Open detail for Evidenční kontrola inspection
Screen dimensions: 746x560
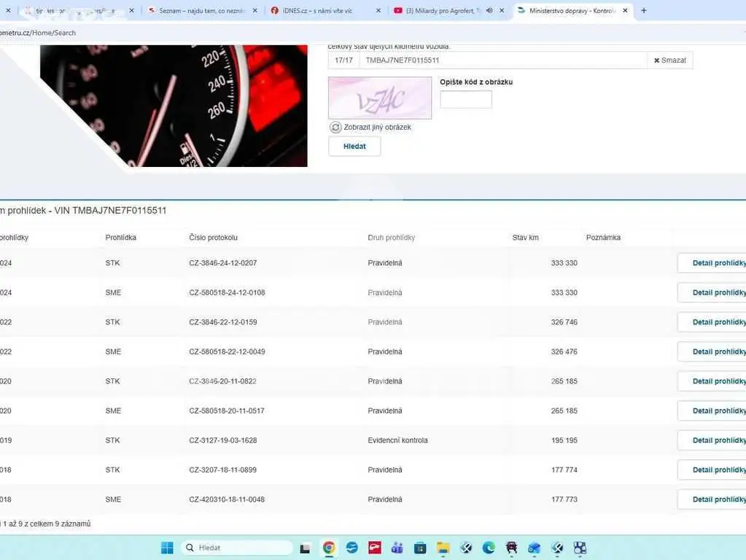click(712, 440)
